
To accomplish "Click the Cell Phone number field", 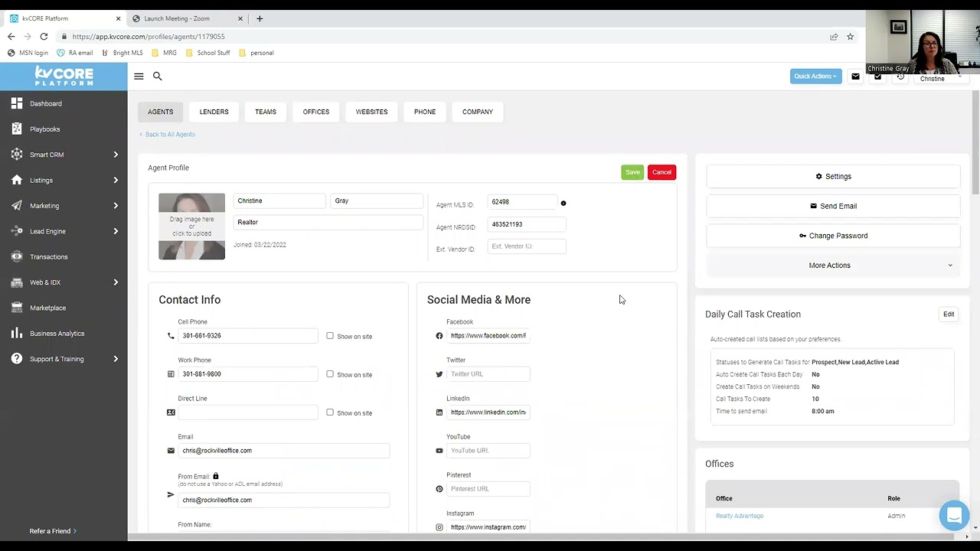I will click(248, 336).
